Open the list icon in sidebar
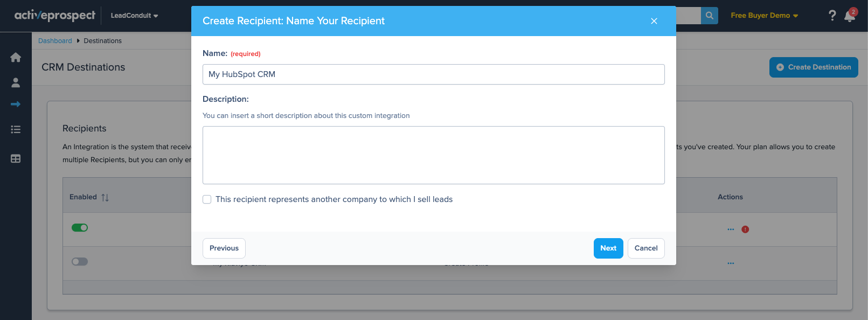 (16, 129)
